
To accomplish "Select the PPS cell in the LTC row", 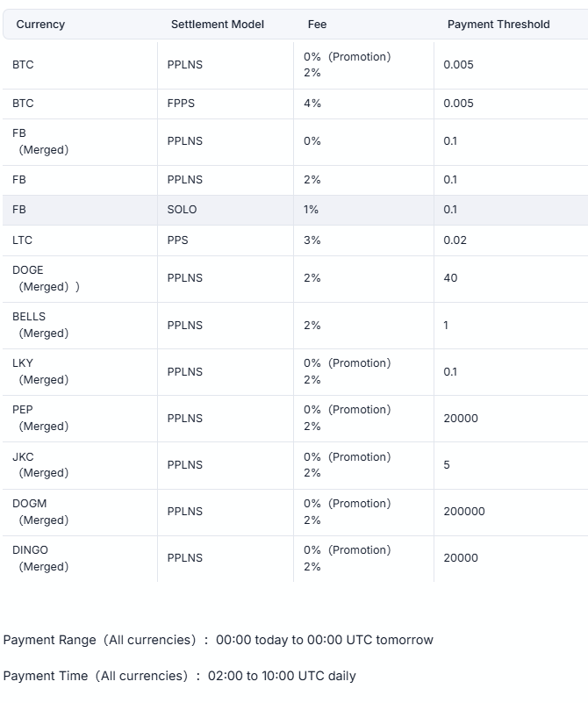I will (177, 240).
